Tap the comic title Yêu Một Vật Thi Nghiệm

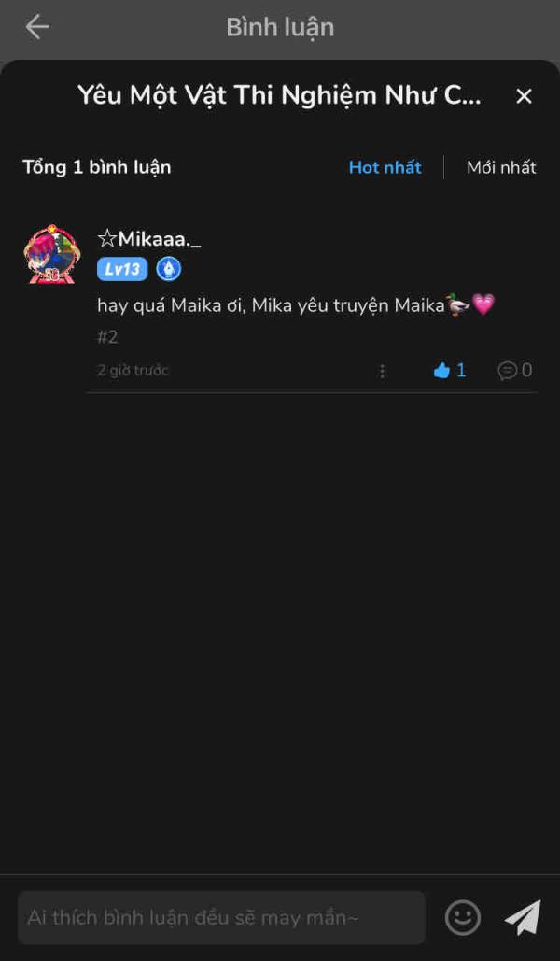click(279, 95)
